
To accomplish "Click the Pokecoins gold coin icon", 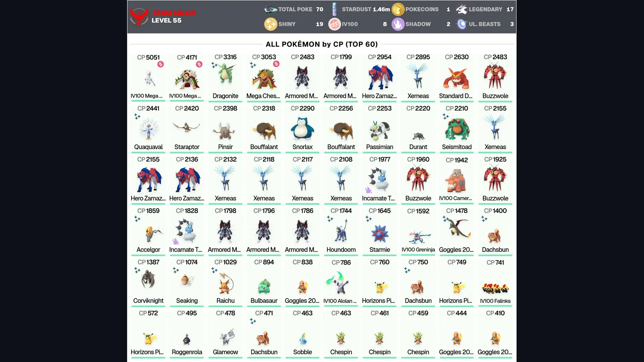I will click(398, 9).
